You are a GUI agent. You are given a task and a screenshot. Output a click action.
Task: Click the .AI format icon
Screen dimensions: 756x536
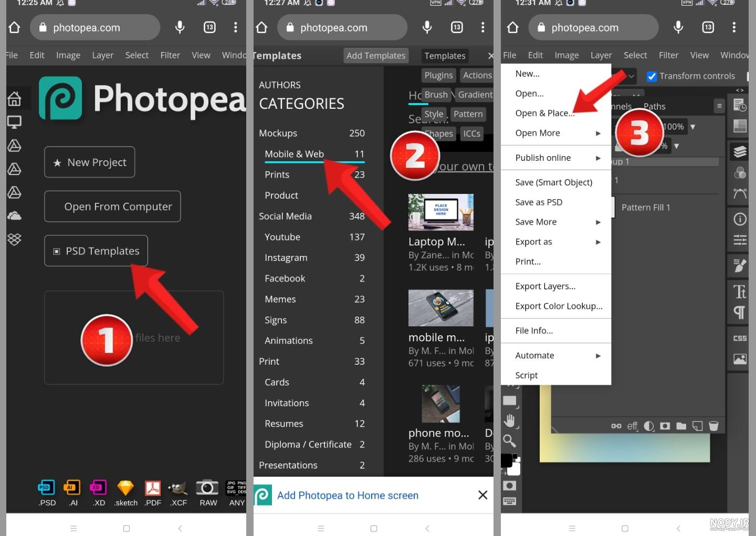coord(72,488)
